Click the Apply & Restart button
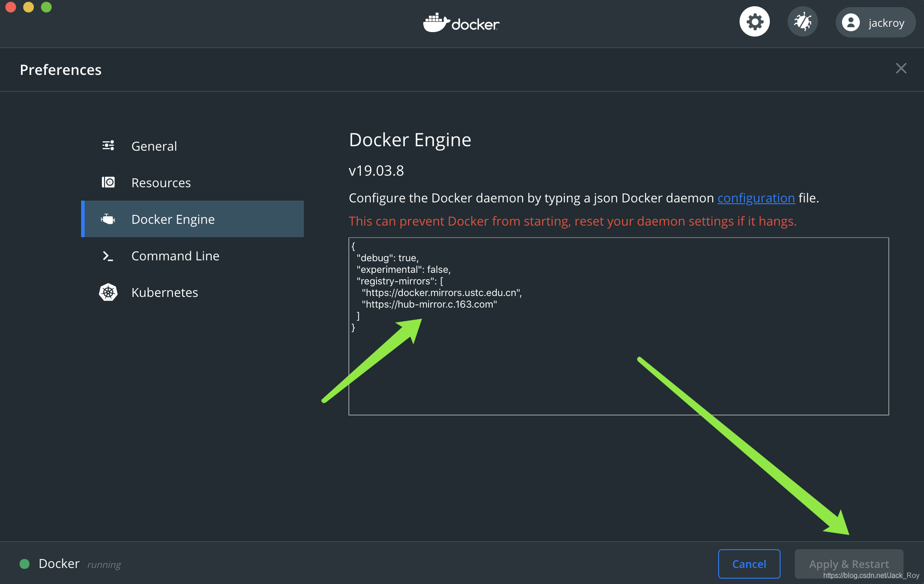This screenshot has width=924, height=584. point(849,564)
